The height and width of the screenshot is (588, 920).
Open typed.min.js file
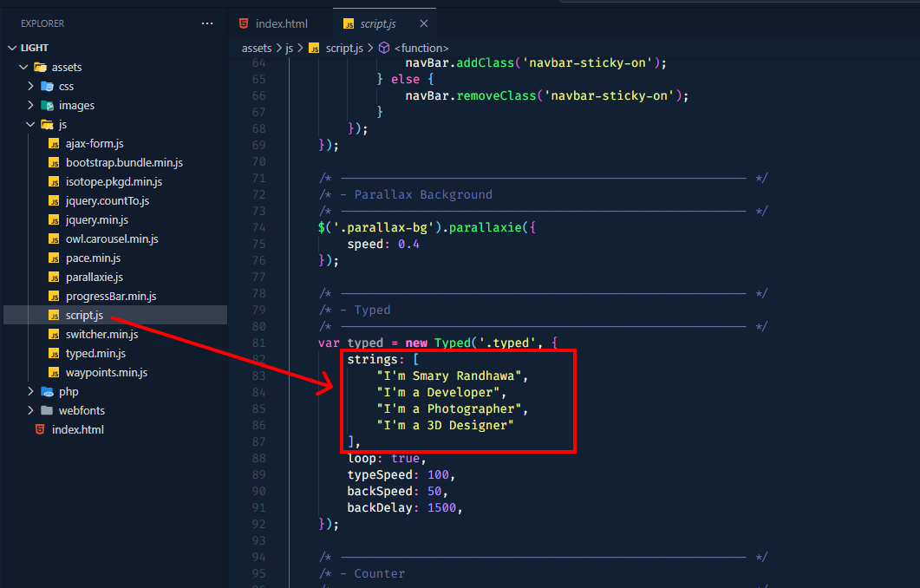(x=95, y=353)
